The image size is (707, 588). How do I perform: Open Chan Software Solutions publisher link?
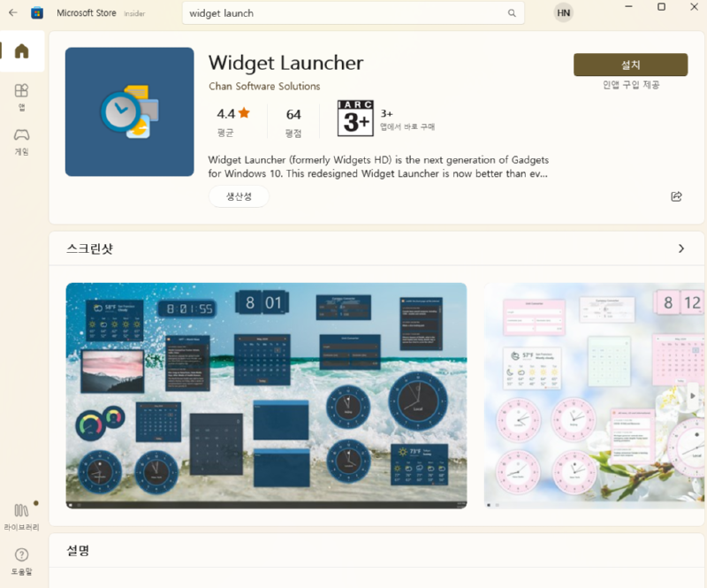coord(264,86)
